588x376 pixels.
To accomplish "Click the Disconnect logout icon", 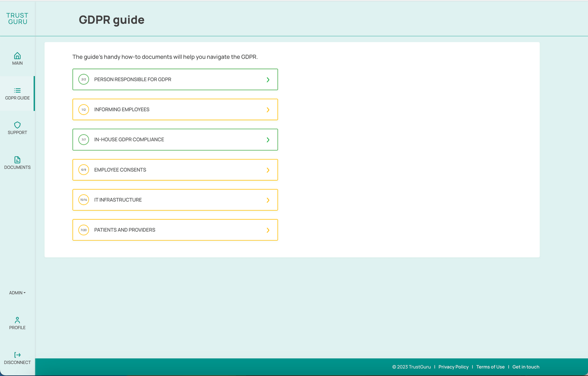I will [x=17, y=355].
